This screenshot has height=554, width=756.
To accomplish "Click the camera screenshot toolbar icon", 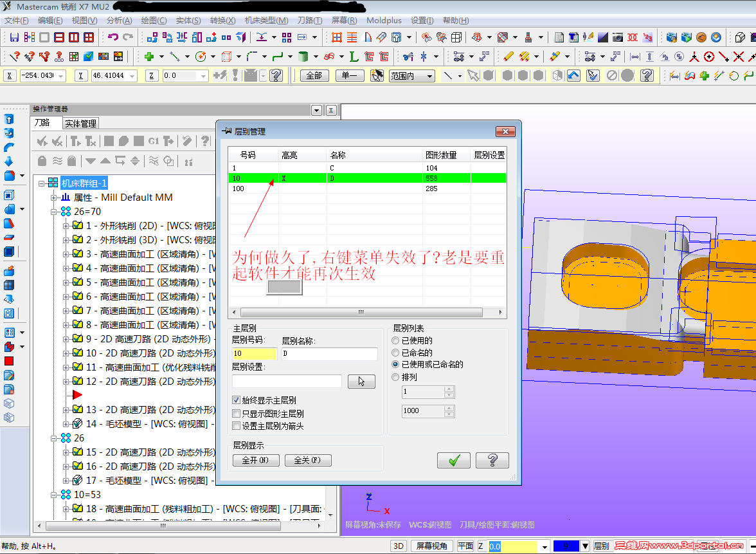I will (618, 37).
